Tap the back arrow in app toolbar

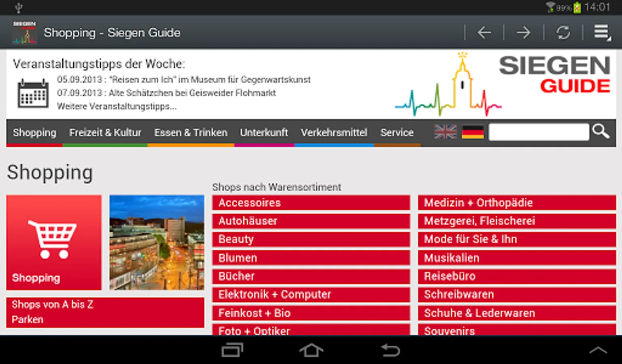click(x=484, y=32)
